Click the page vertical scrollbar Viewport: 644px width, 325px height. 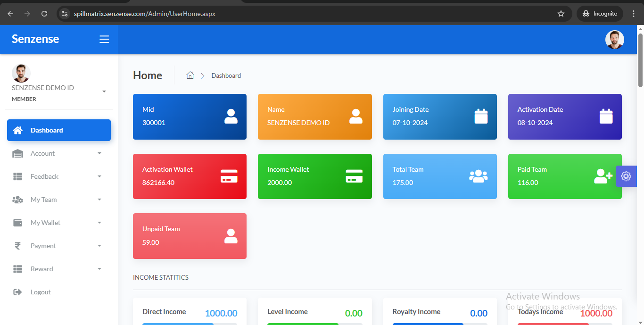pyautogui.click(x=640, y=60)
